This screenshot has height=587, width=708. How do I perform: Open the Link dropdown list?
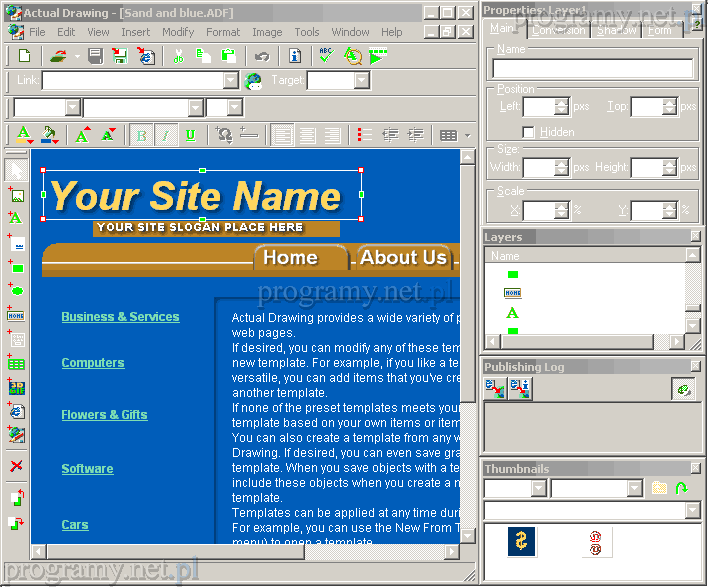[231, 81]
